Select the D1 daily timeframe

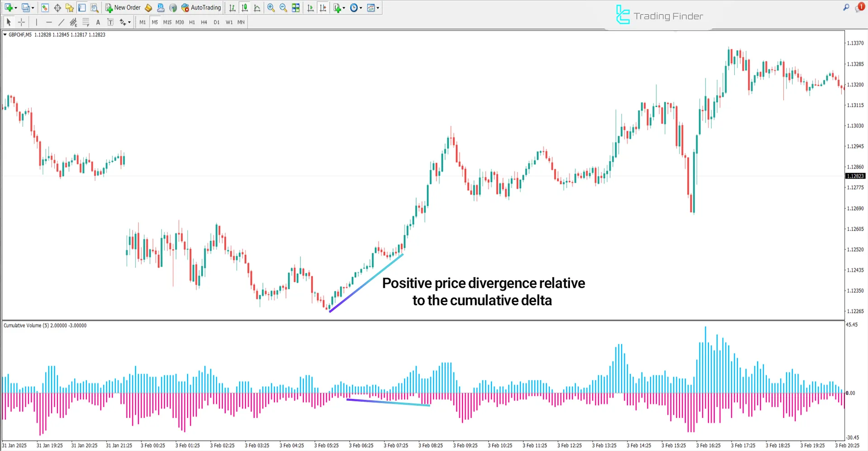coord(217,22)
